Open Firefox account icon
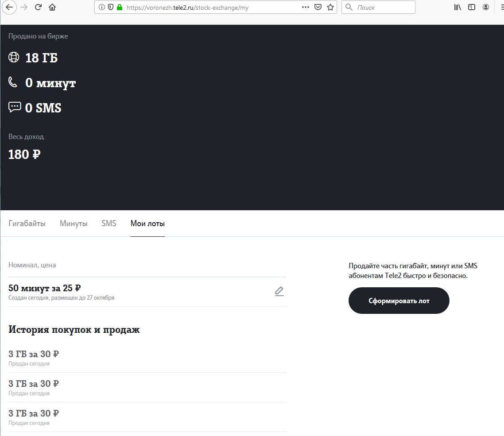This screenshot has width=504, height=436. 486,7
